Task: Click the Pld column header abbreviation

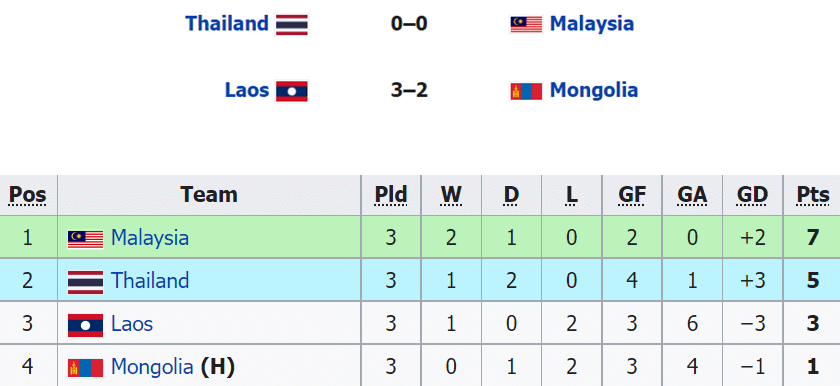Action: click(x=391, y=195)
